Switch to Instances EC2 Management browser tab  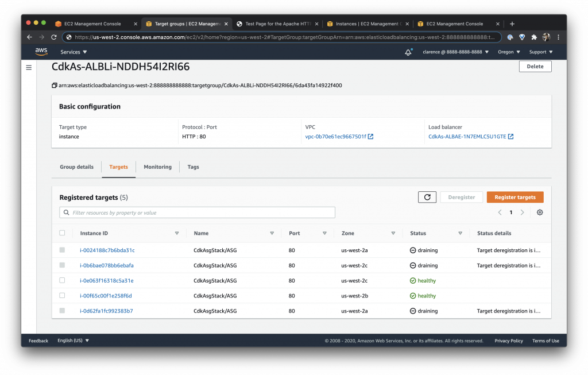point(367,24)
